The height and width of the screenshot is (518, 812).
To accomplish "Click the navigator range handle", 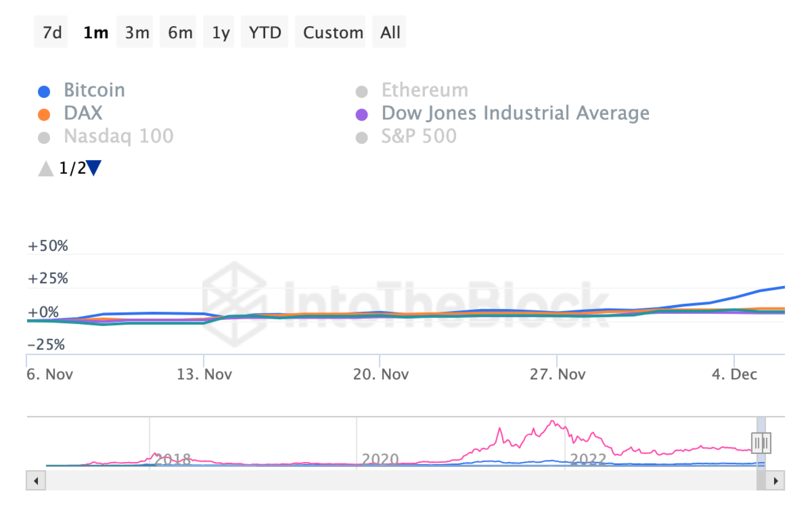I will pos(761,443).
